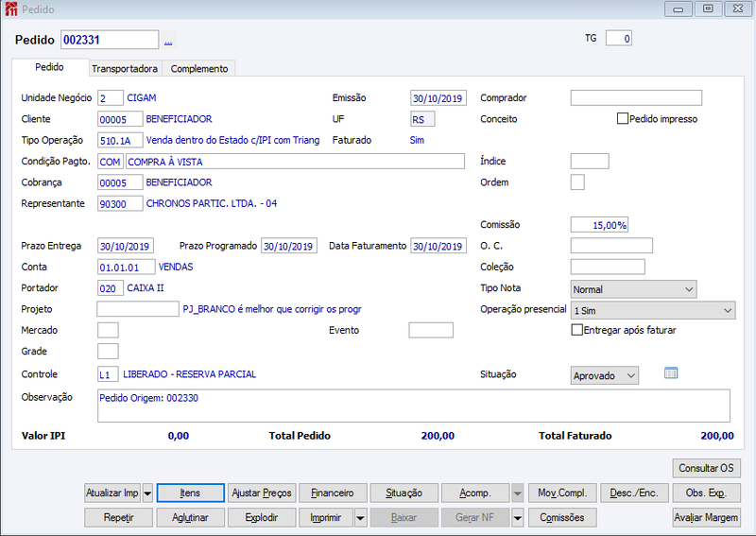Screen dimensions: 756x536
Task: Expand the Imprimir arrow options
Action: [360, 518]
